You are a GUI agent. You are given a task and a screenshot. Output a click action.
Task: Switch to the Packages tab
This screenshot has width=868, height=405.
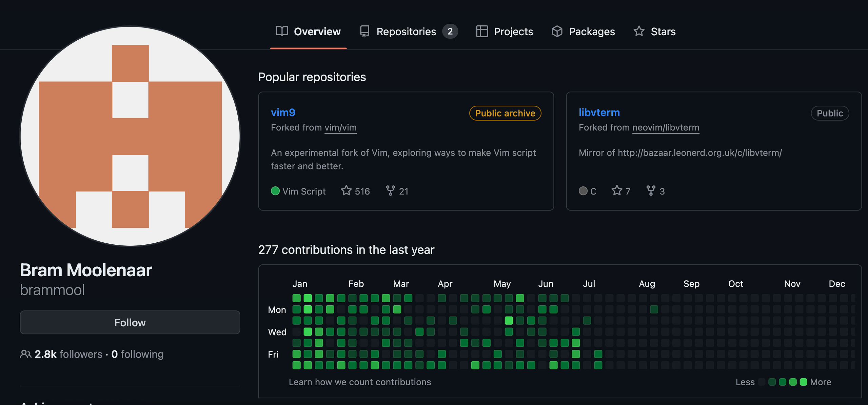(x=592, y=32)
